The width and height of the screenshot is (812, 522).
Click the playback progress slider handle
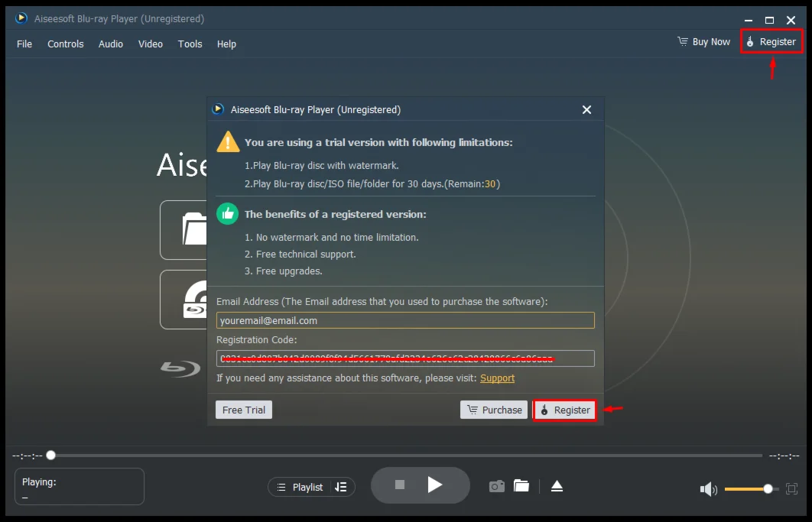(x=50, y=456)
